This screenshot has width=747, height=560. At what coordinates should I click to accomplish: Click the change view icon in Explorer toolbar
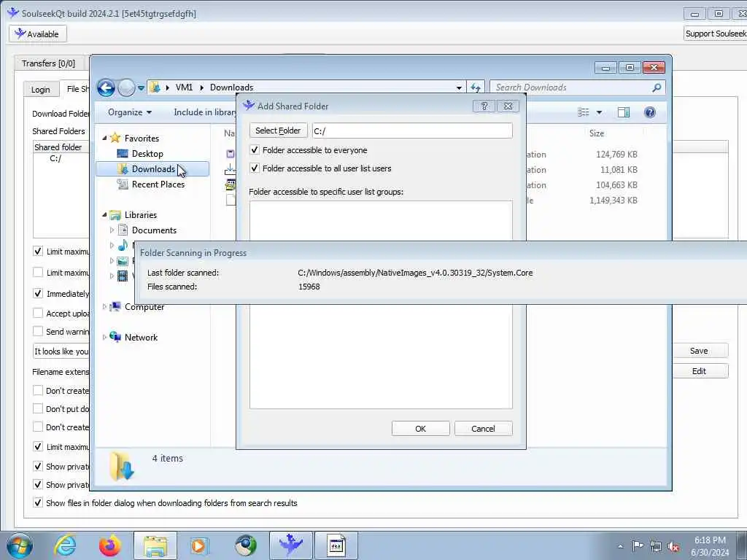(x=584, y=112)
